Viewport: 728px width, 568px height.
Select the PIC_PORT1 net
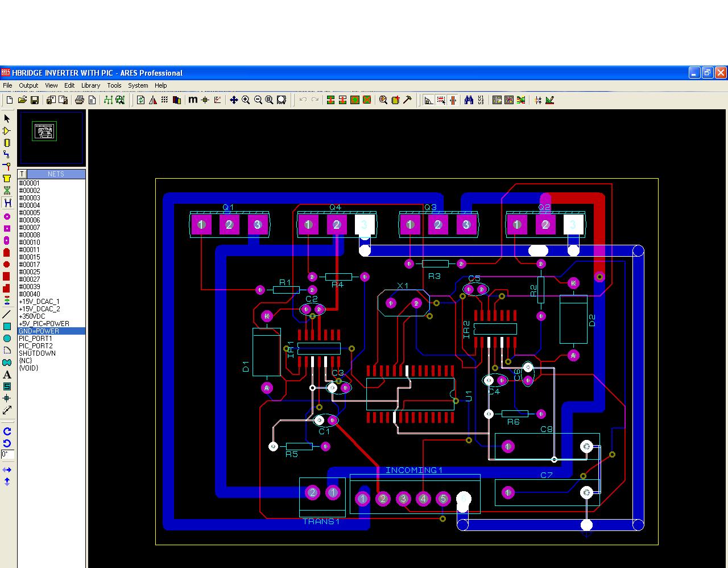pos(52,339)
